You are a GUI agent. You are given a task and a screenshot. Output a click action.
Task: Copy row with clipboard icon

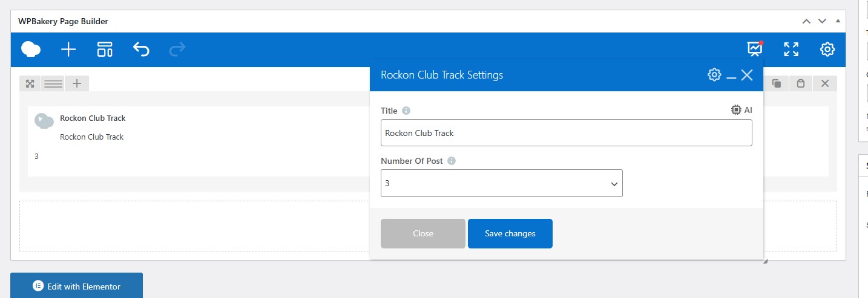click(801, 83)
